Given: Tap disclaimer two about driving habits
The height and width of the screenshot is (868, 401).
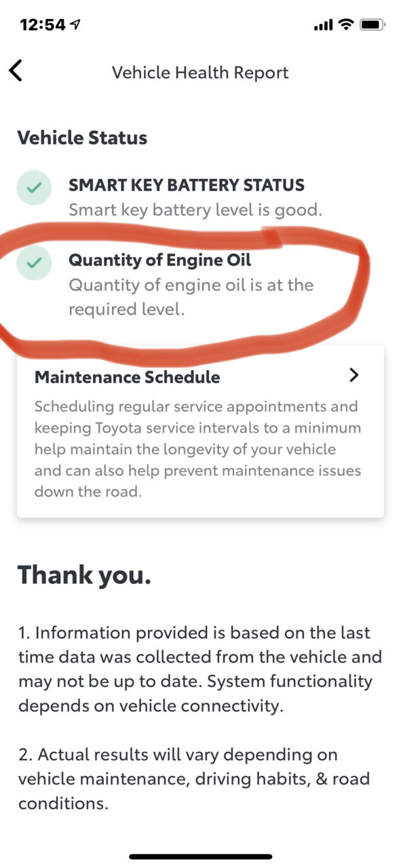Looking at the screenshot, I should 194,778.
